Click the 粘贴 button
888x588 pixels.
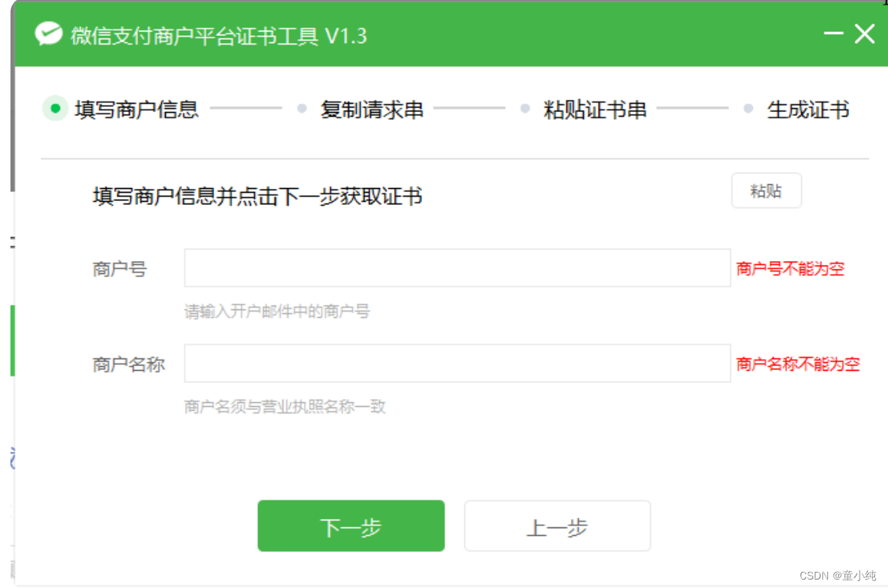pos(766,190)
